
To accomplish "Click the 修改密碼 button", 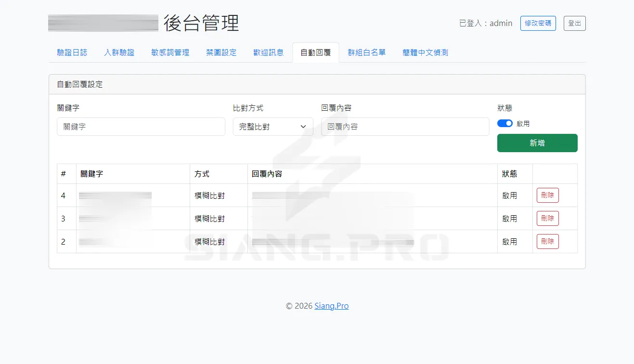I will point(538,23).
